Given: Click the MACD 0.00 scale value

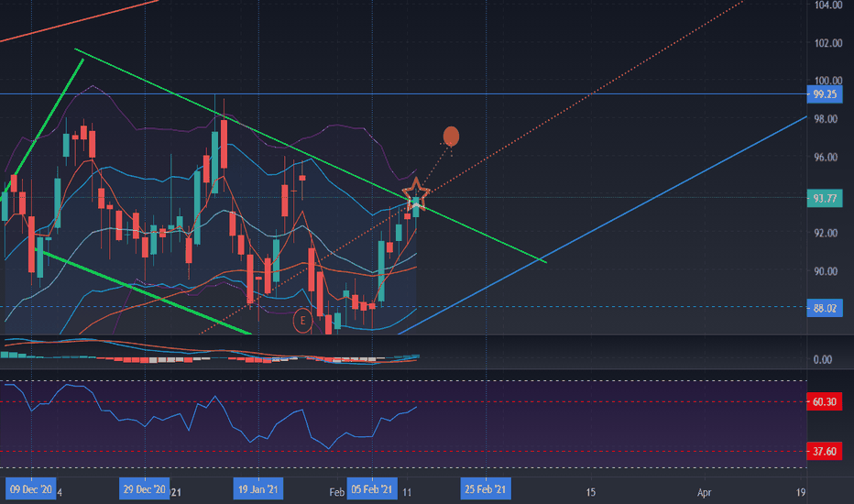Looking at the screenshot, I should pos(823,359).
